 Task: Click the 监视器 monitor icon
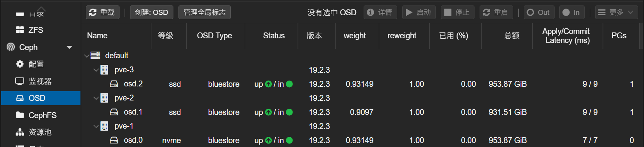click(20, 81)
